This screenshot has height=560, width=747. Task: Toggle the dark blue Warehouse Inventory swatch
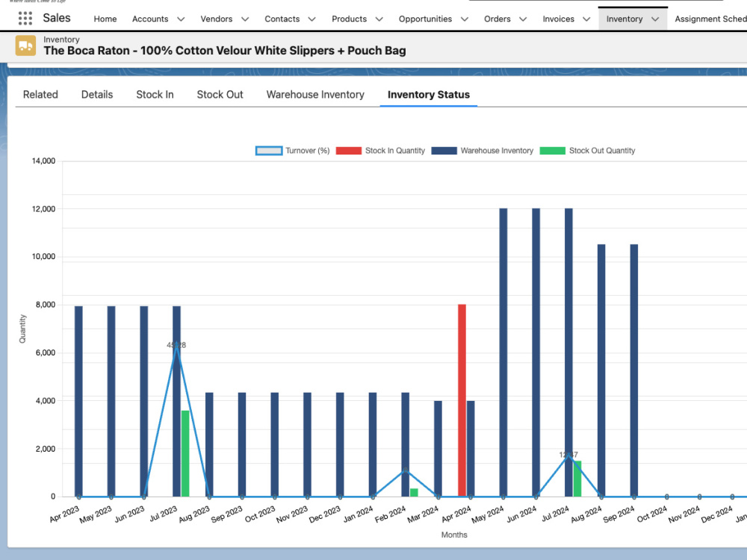(444, 151)
